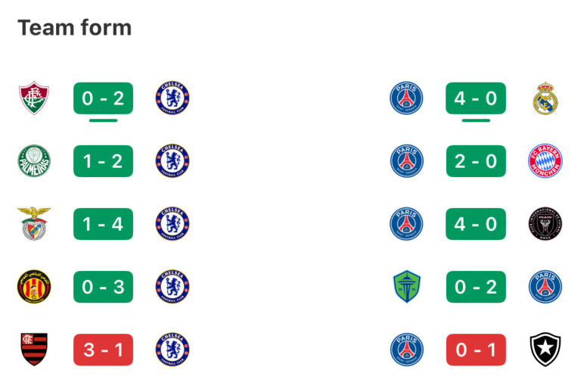Click the Fluminense club crest
This screenshot has width=581, height=392.
(33, 98)
